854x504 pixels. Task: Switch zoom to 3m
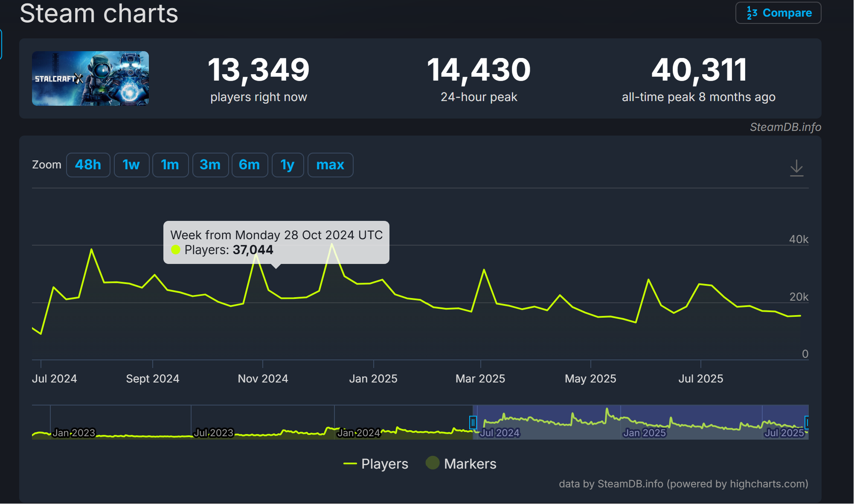[x=210, y=165]
